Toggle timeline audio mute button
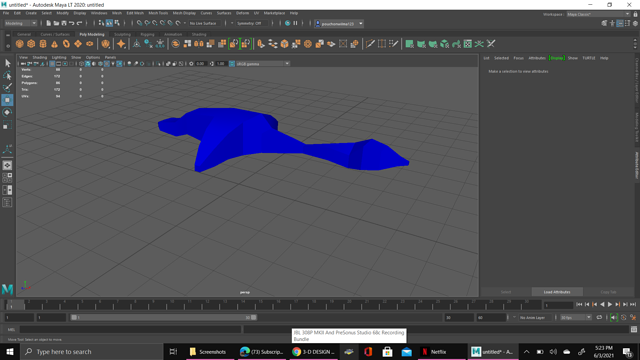This screenshot has height=360, width=640. 613,318
